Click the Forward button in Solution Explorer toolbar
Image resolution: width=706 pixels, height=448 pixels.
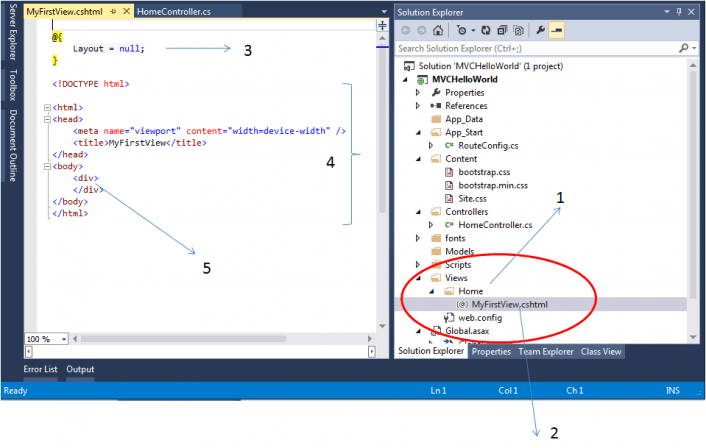coord(421,30)
